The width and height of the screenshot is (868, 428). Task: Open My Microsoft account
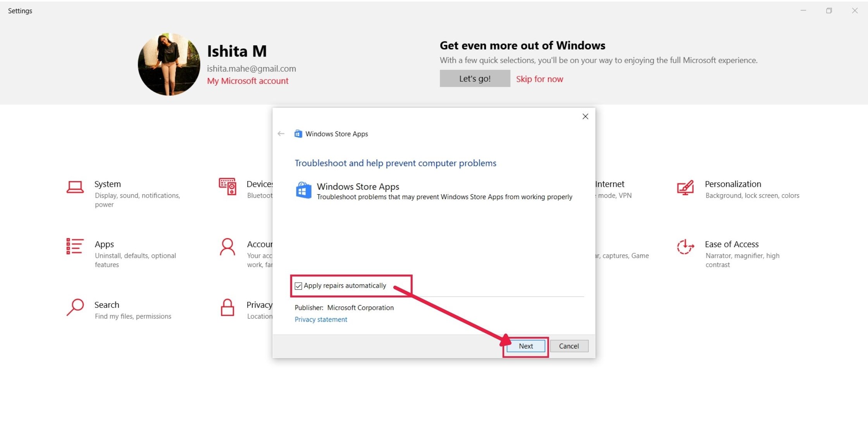pyautogui.click(x=248, y=81)
